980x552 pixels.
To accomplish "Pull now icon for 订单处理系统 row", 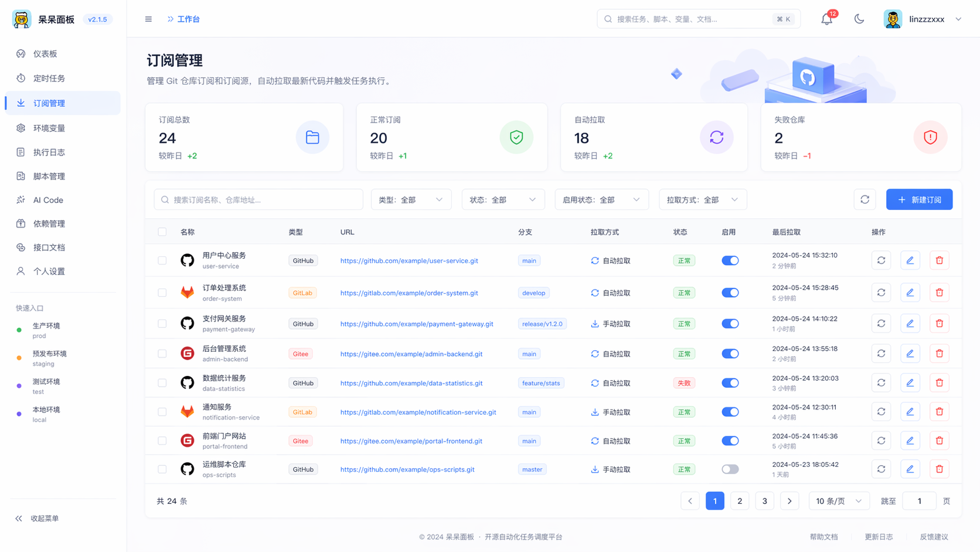I will coord(881,293).
